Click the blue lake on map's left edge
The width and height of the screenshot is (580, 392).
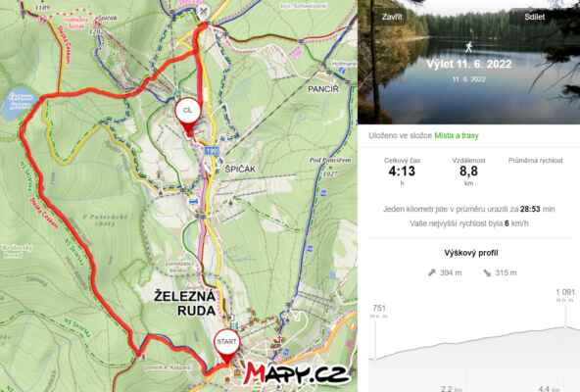tap(20, 104)
